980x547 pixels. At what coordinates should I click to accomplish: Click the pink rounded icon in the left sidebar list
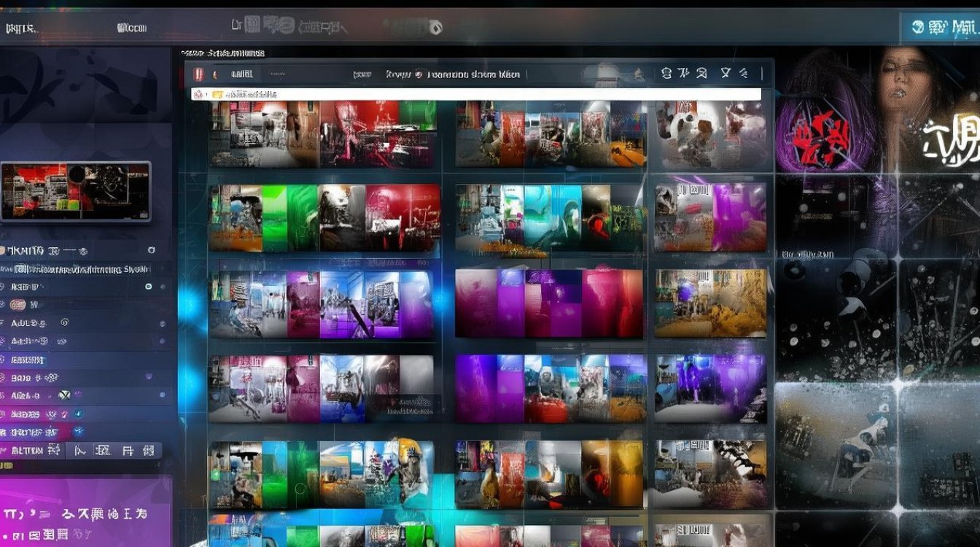click(x=17, y=305)
